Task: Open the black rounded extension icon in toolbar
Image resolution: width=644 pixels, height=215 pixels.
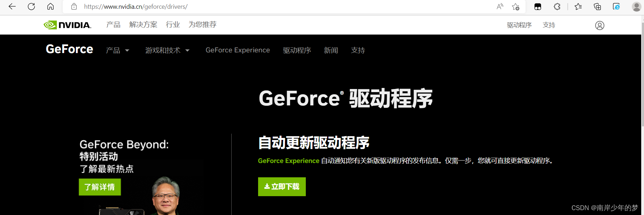Action: tap(538, 7)
